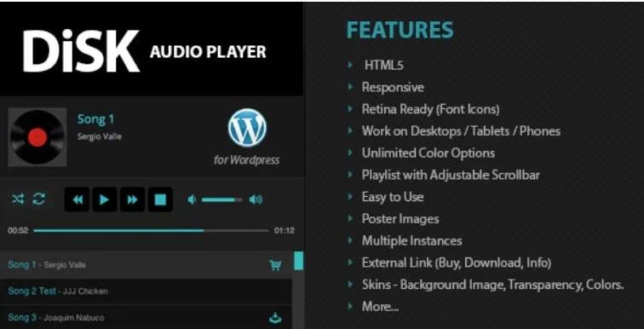Viewport: 644px width, 329px height.
Task: Click the HTML5 feature item
Action: point(383,66)
